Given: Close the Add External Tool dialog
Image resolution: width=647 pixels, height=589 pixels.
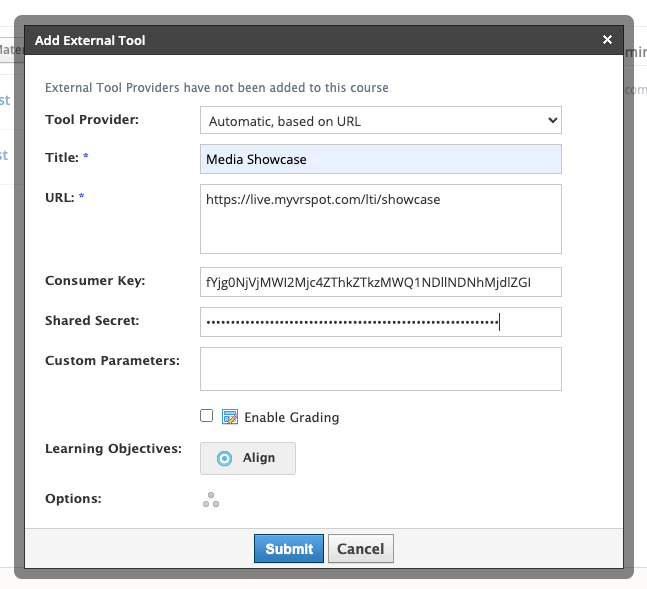Looking at the screenshot, I should tap(607, 40).
